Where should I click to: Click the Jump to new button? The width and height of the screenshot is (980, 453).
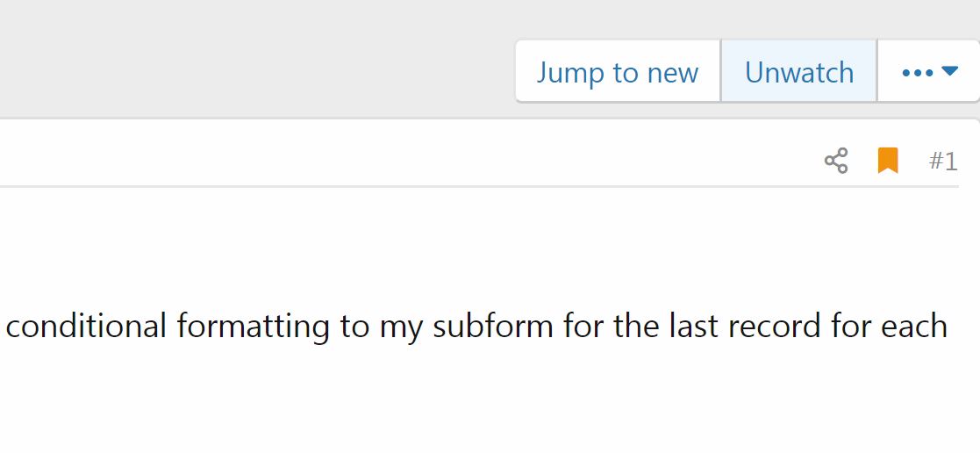tap(618, 71)
